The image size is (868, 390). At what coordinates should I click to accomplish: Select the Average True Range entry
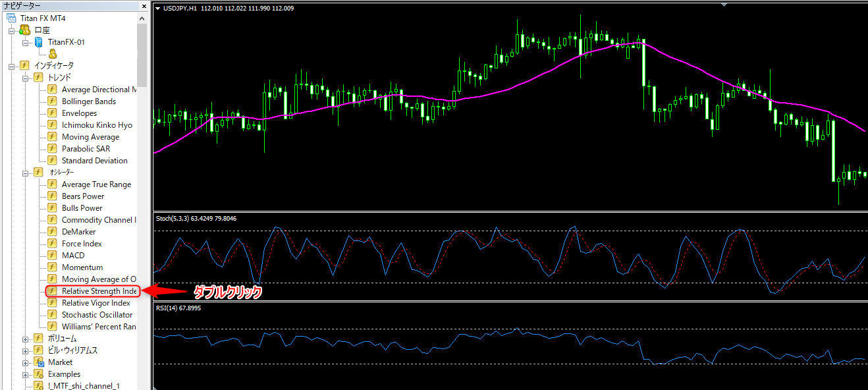96,184
